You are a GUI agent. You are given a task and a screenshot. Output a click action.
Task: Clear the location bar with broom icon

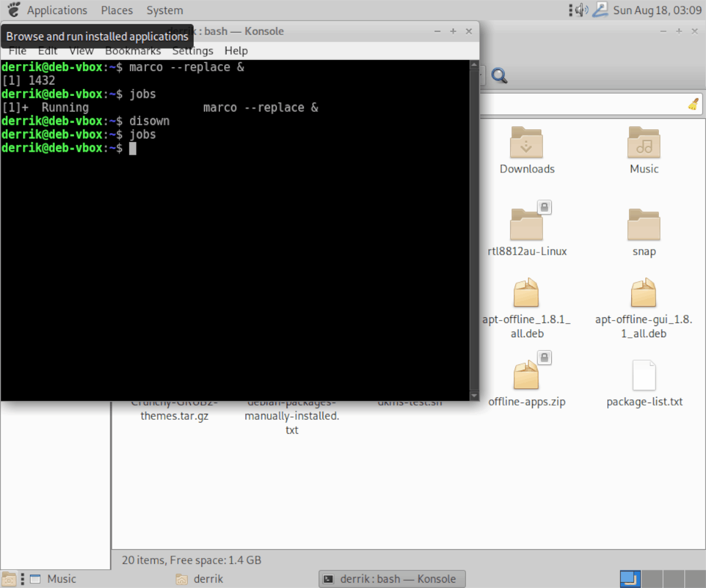pyautogui.click(x=693, y=104)
